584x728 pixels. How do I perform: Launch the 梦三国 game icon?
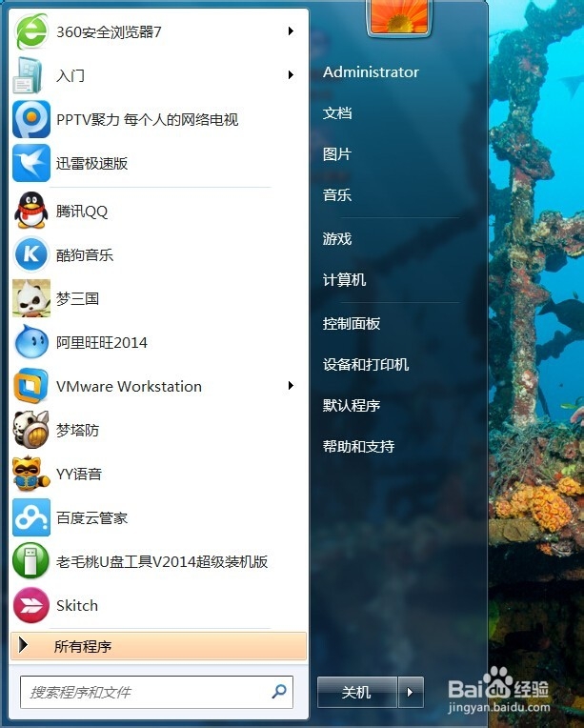pos(31,298)
